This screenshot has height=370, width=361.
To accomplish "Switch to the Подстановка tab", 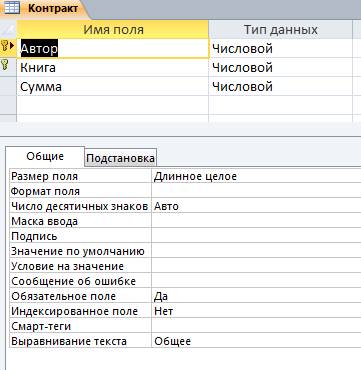I will pyautogui.click(x=120, y=158).
